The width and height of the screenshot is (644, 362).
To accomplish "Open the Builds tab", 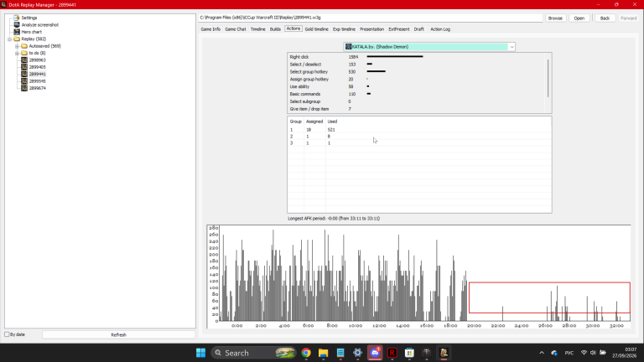I will coord(275,29).
